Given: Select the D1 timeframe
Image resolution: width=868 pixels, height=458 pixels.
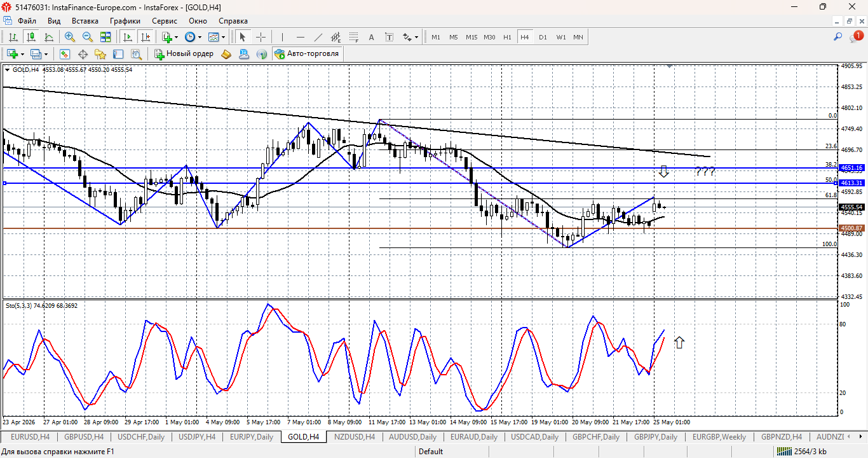Looking at the screenshot, I should click(543, 37).
